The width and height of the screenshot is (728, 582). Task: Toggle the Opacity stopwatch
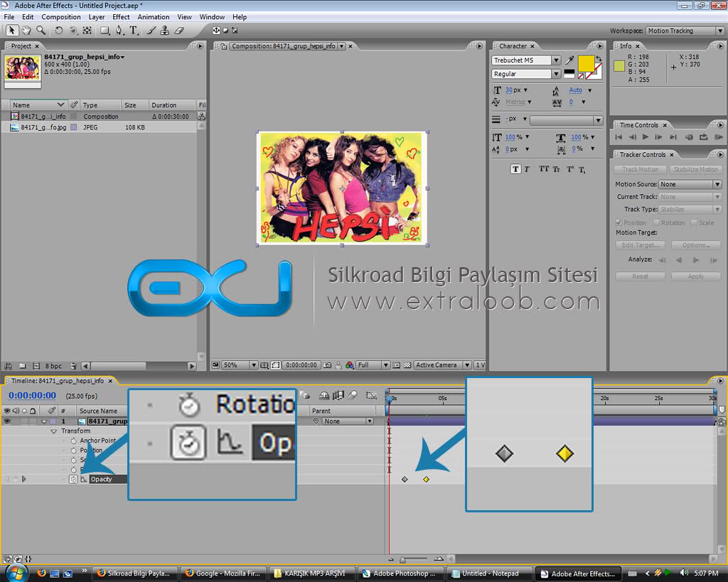tap(73, 479)
